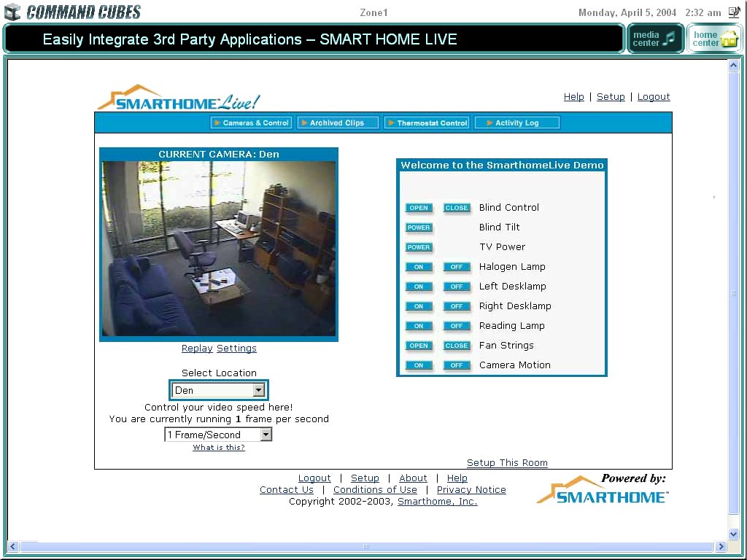Turn off the Reading Lamp
The width and height of the screenshot is (747, 560).
[x=457, y=326]
